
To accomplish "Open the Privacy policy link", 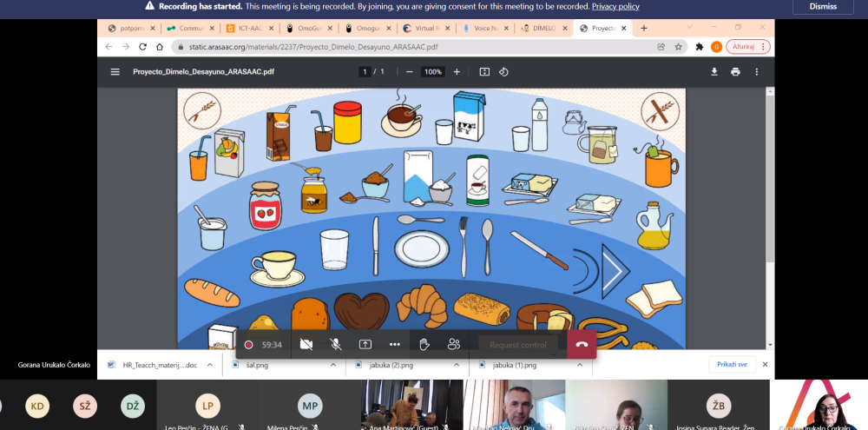I will pos(615,7).
